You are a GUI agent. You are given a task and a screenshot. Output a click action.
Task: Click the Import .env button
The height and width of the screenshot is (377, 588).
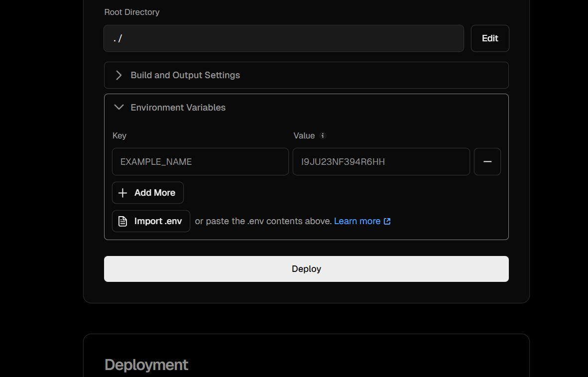point(151,221)
